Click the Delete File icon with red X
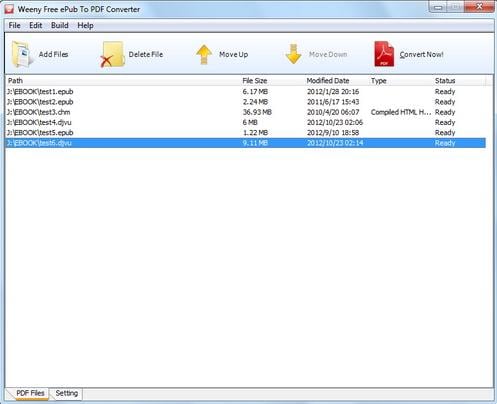 click(x=112, y=54)
